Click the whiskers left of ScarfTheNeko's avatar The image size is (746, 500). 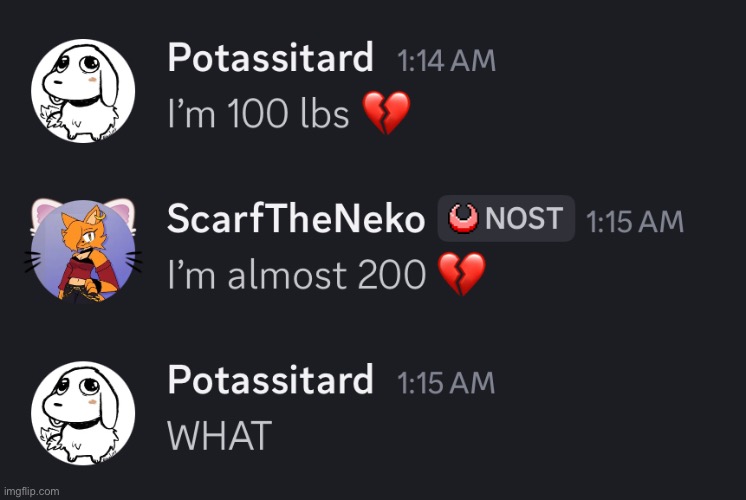tap(34, 261)
